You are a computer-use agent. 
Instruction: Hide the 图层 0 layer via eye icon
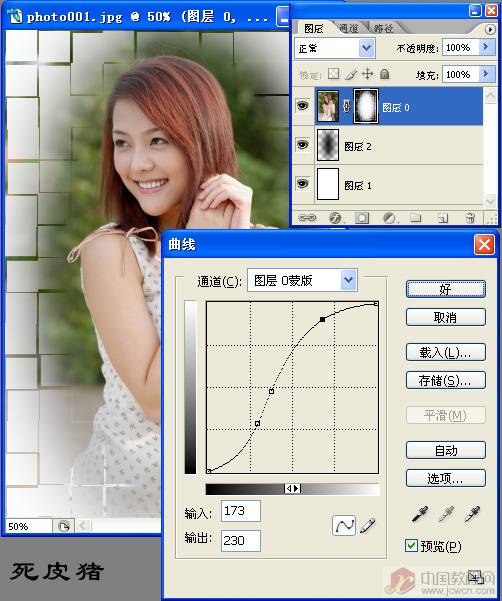click(303, 105)
